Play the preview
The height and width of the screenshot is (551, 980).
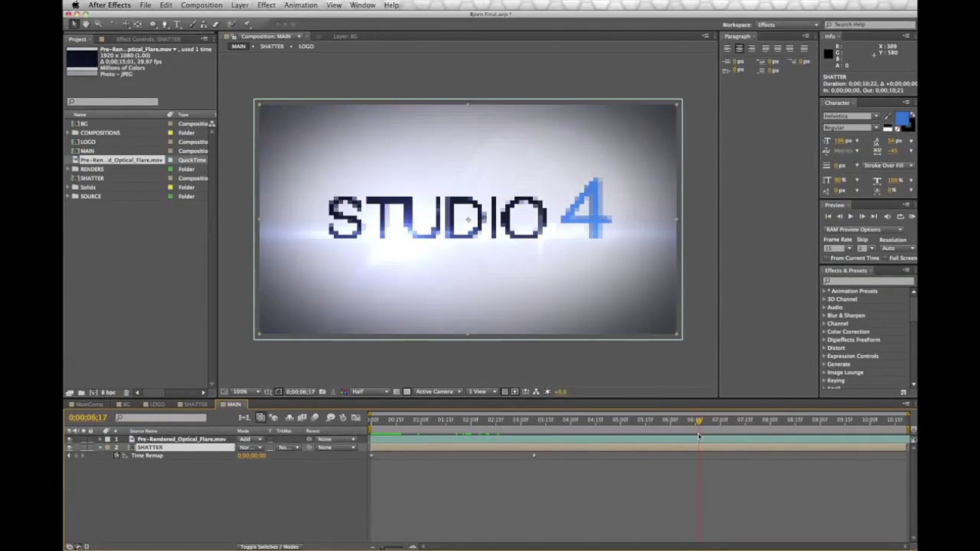click(850, 216)
